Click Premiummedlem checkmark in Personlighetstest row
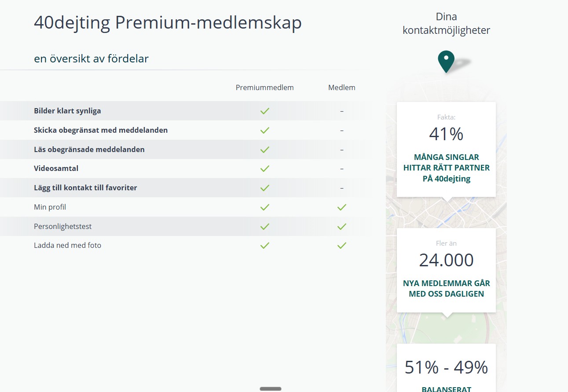The width and height of the screenshot is (568, 392). click(264, 226)
